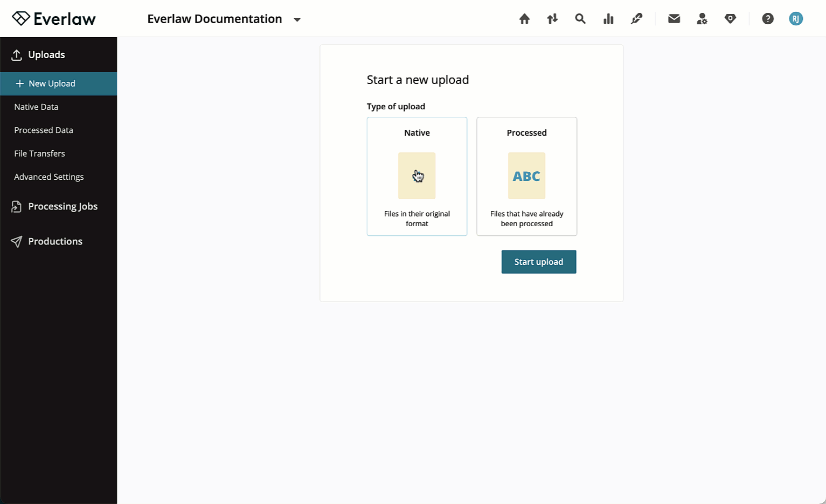Click the 'Start a new upload' heading

point(418,80)
